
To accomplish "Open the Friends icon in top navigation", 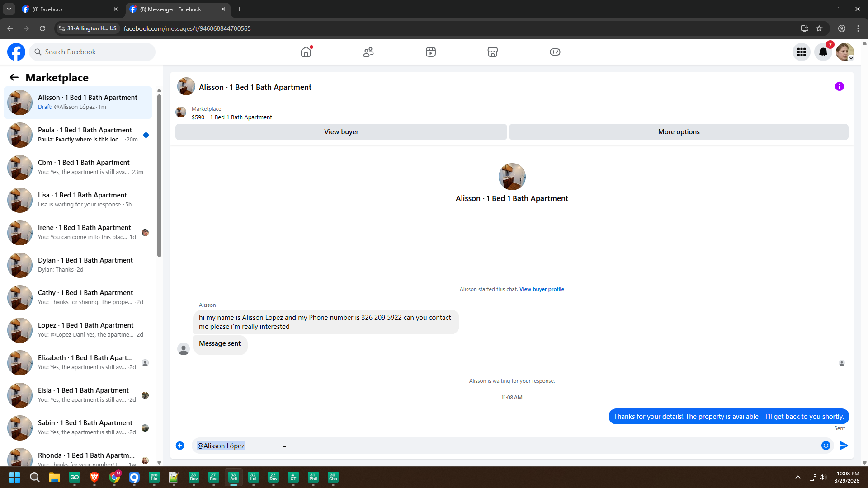I will click(368, 52).
